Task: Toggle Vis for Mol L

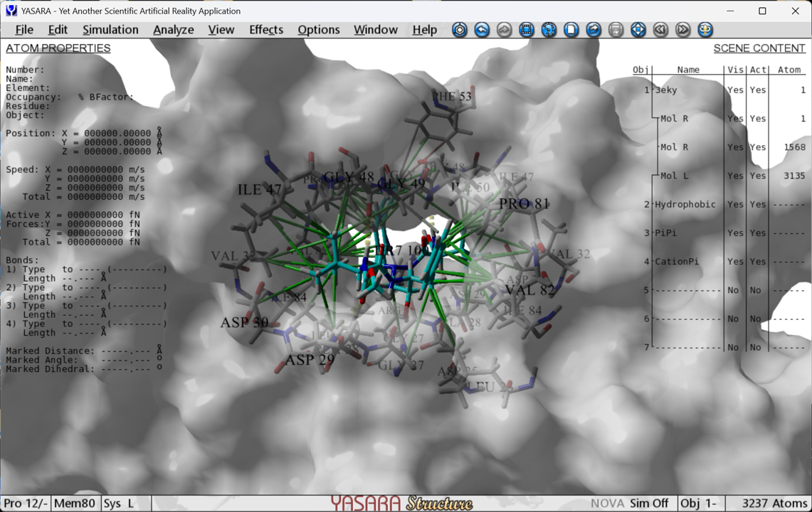Action: 735,176
